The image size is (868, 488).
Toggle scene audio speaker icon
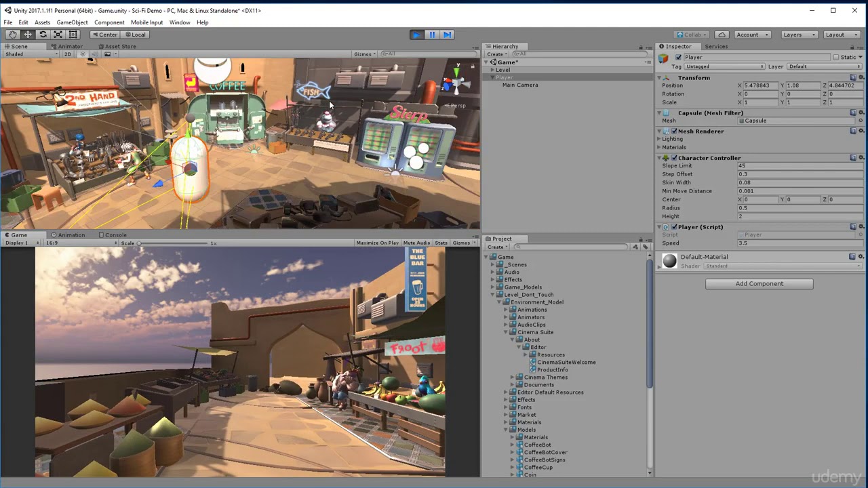click(x=94, y=54)
